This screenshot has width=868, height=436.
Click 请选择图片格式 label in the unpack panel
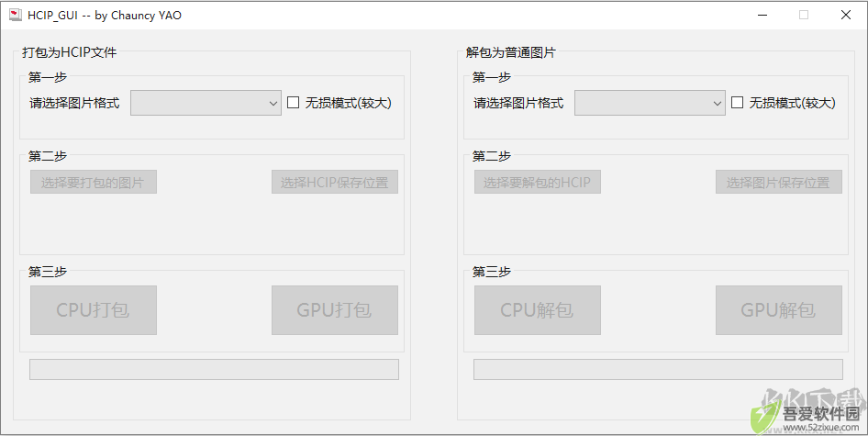point(518,103)
